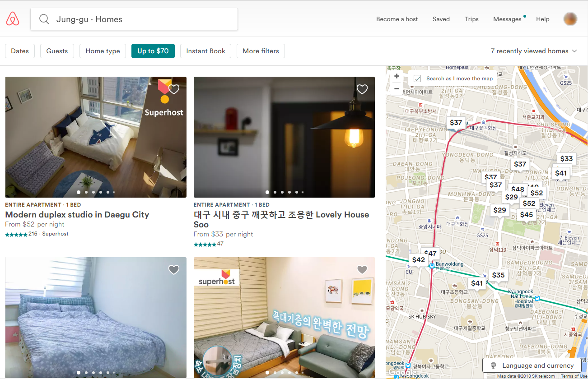Open the shark pillow bedroom photo
This screenshot has height=379, width=588.
pyautogui.click(x=96, y=137)
